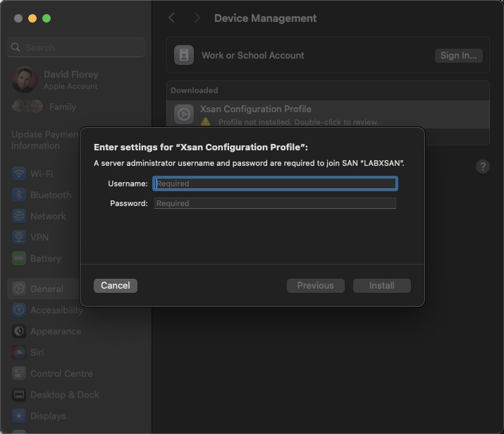This screenshot has height=434, width=504.
Task: Click the Xsan Configuration Profile gear icon
Action: pos(184,114)
